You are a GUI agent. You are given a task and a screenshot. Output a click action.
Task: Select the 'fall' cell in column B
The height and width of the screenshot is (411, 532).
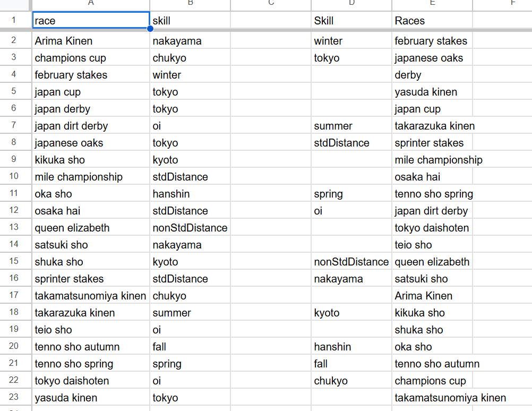[x=190, y=346]
